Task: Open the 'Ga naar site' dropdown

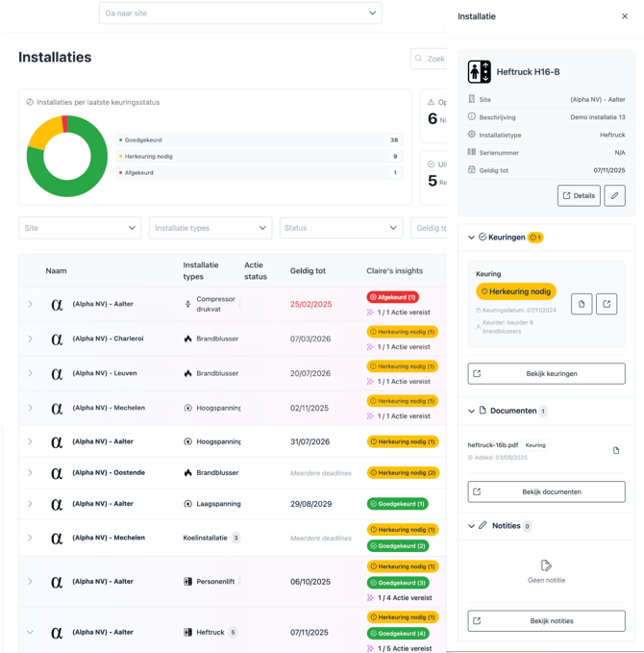Action: coord(240,13)
